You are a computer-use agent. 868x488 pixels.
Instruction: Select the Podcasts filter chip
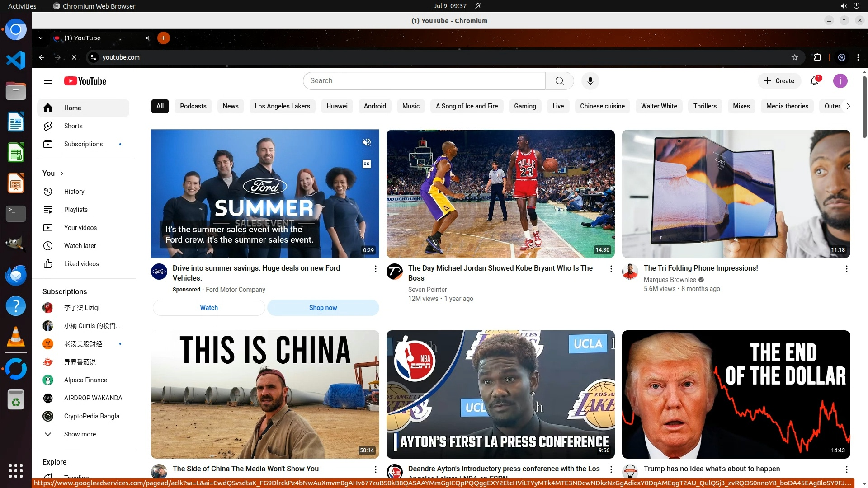193,106
